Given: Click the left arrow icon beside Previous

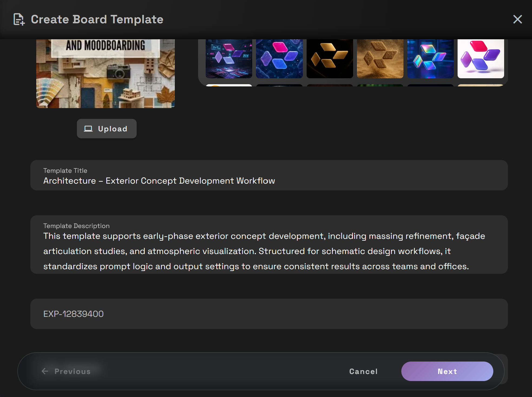Looking at the screenshot, I should (x=45, y=371).
